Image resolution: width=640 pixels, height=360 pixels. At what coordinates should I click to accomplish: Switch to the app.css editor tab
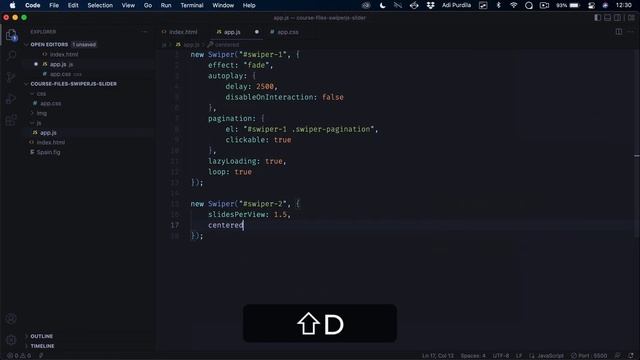[x=287, y=32]
